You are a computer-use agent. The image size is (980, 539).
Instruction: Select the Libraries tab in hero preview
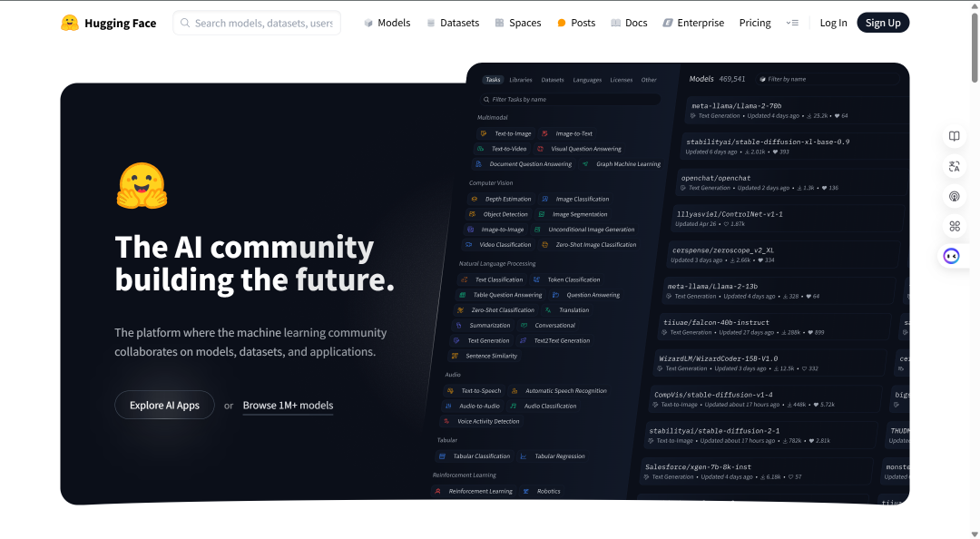click(x=521, y=80)
